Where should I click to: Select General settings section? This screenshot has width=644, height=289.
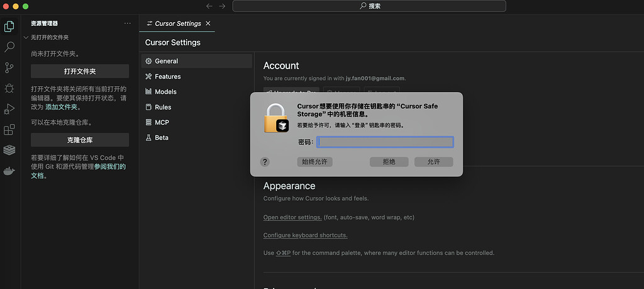point(197,61)
